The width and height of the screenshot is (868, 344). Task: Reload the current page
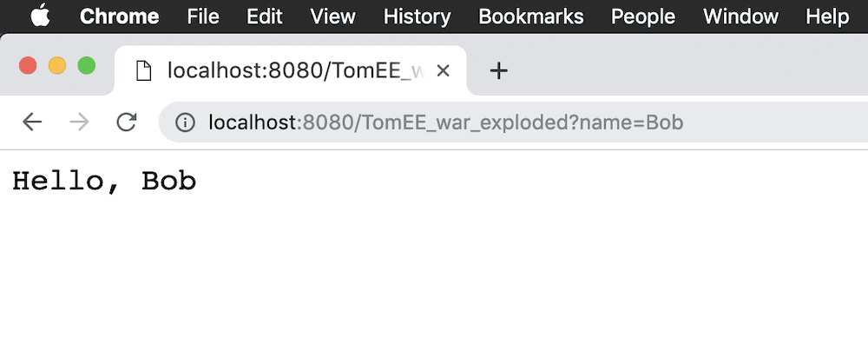[127, 122]
